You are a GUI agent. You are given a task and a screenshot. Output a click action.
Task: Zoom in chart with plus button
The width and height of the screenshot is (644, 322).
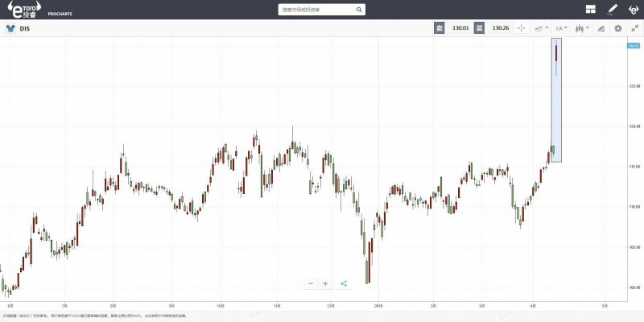tap(325, 283)
